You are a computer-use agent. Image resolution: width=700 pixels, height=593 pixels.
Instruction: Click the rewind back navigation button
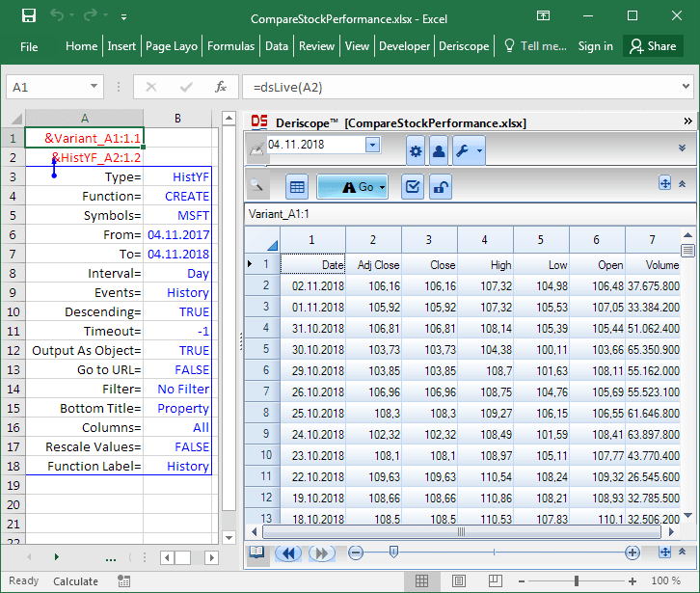[287, 553]
